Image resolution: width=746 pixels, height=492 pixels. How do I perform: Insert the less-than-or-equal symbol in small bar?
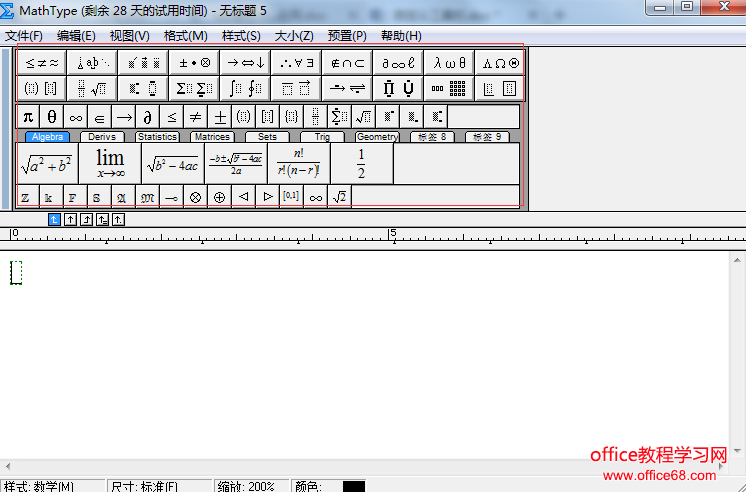[x=171, y=117]
